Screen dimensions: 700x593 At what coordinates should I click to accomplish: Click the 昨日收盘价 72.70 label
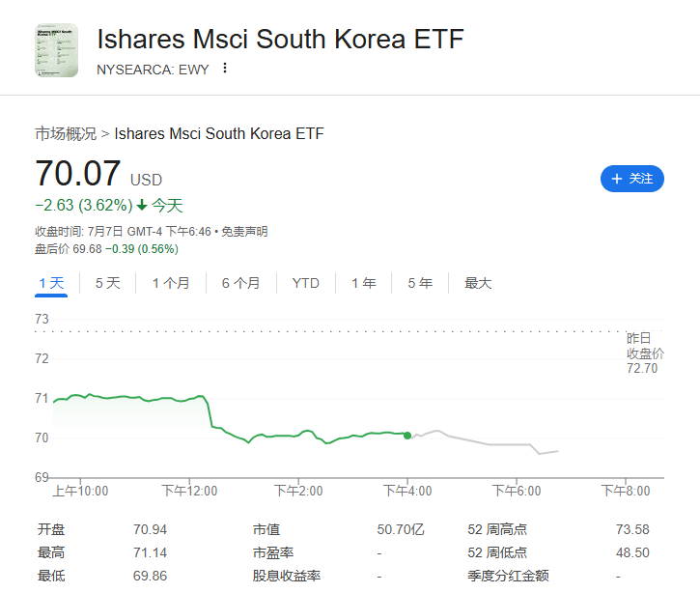642,353
